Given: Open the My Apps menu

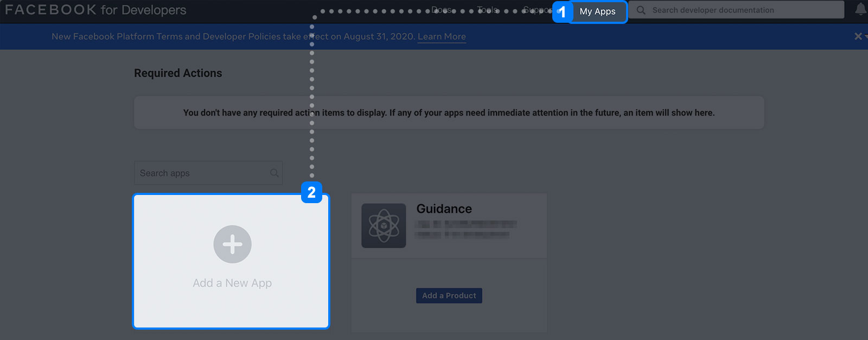Looking at the screenshot, I should point(597,11).
